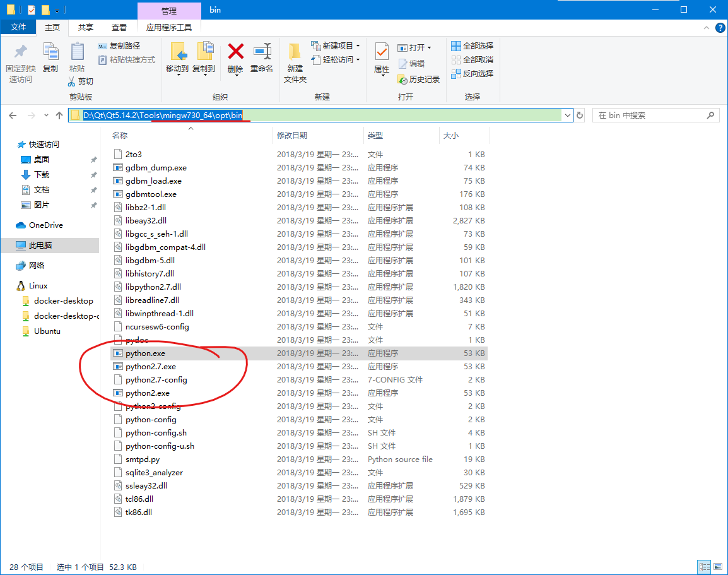Click Invert Selection (反向选择) button

[x=472, y=74]
